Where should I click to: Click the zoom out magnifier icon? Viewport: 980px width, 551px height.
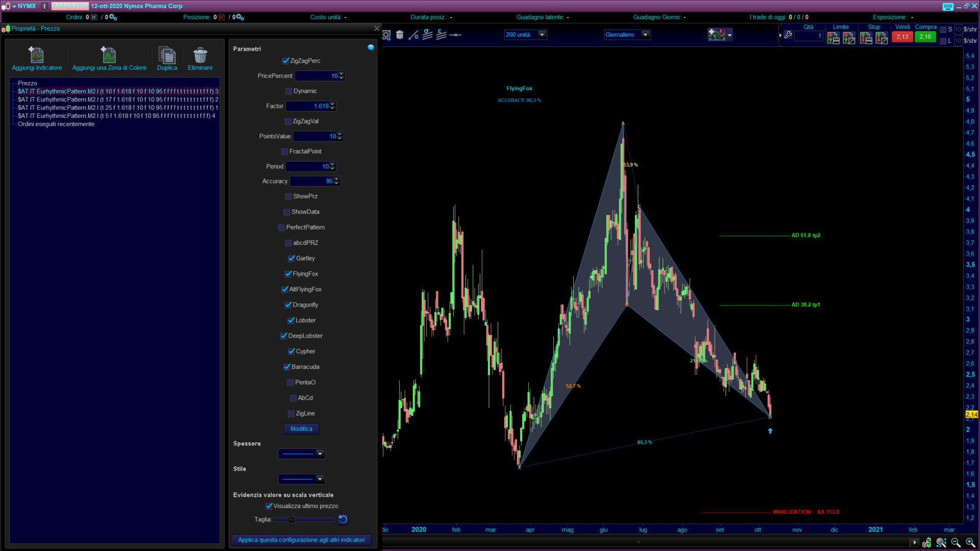tap(956, 543)
